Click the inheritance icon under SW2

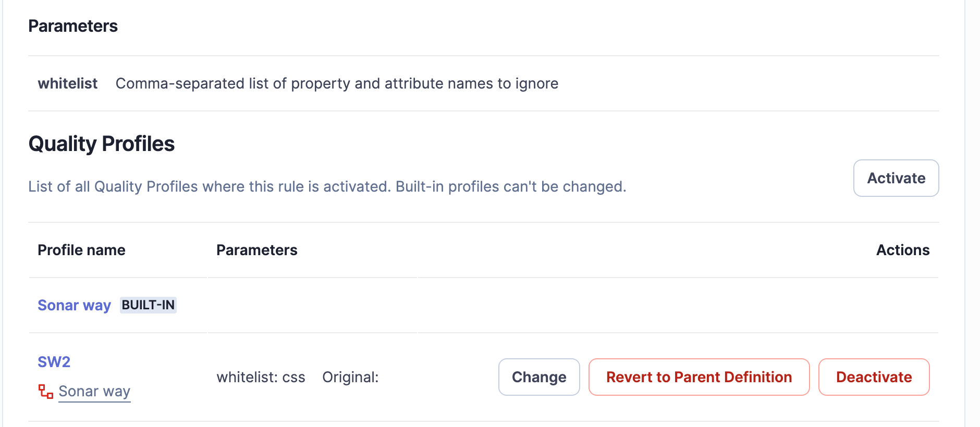(x=46, y=392)
